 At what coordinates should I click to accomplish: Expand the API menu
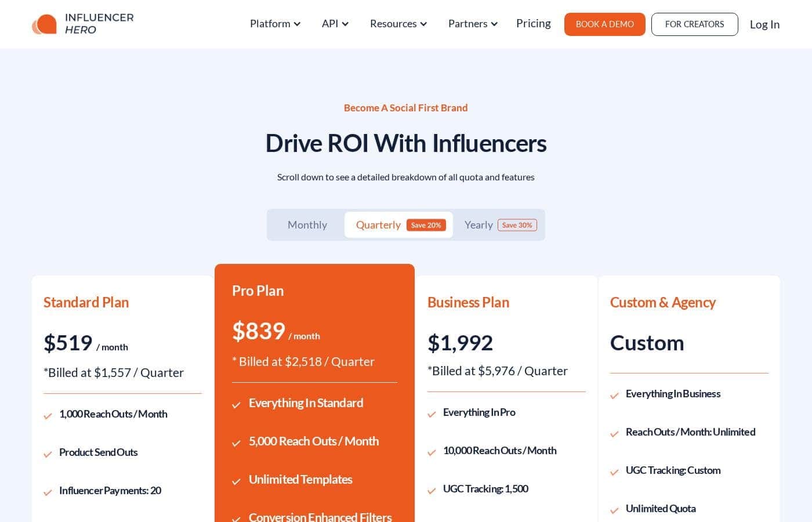[335, 24]
